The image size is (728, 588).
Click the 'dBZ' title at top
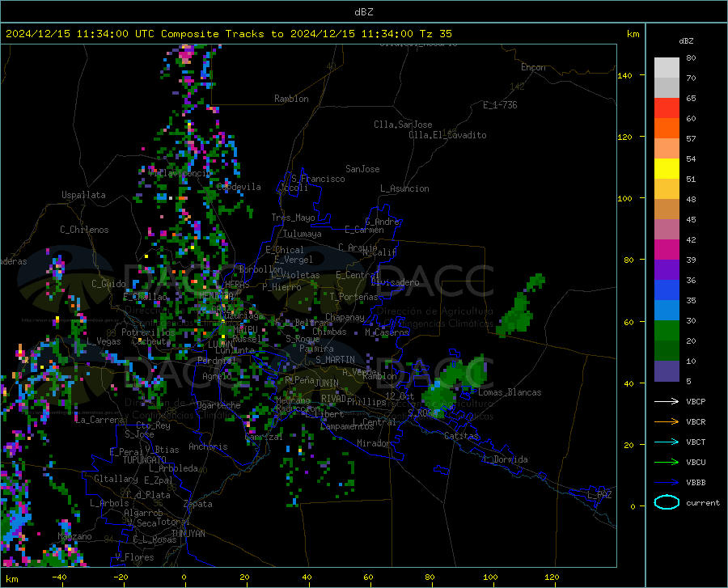[x=363, y=12]
